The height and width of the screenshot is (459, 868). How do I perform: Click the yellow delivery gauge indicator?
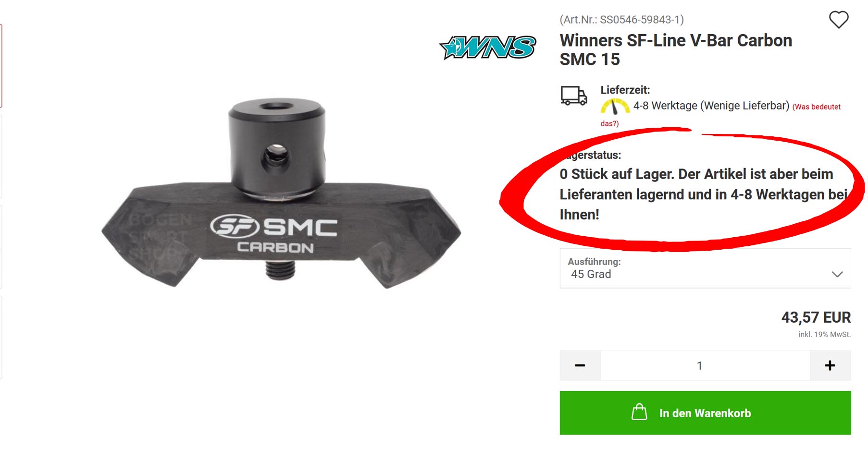tap(615, 106)
